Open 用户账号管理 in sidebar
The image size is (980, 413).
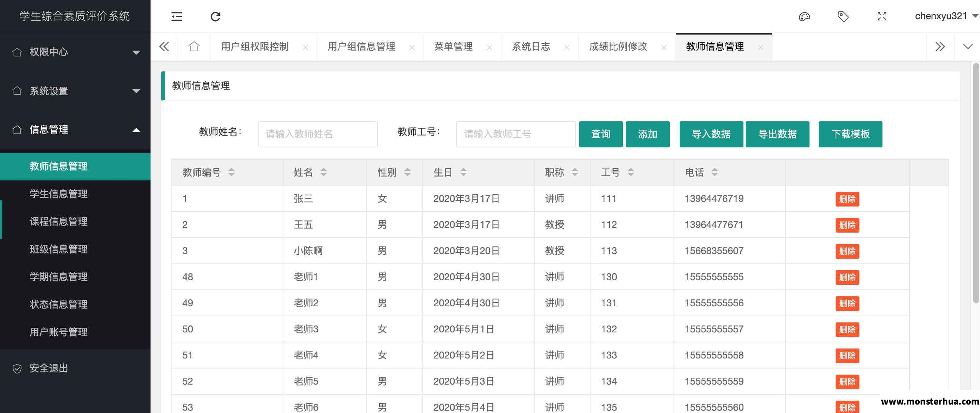pyautogui.click(x=75, y=332)
